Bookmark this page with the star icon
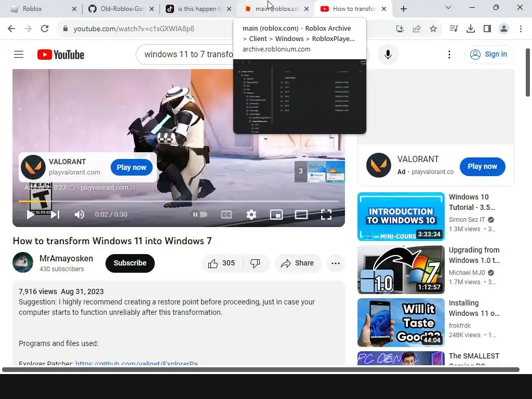Viewport: 532px width, 399px height. pyautogui.click(x=433, y=29)
